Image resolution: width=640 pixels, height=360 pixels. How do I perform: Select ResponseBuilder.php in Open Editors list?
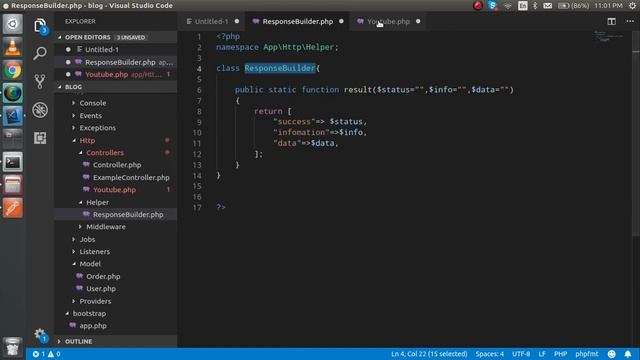116,62
